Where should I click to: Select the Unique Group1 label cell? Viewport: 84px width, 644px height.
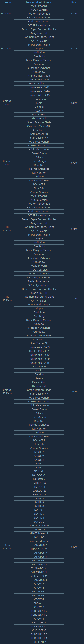pyautogui.click(x=7, y=103)
